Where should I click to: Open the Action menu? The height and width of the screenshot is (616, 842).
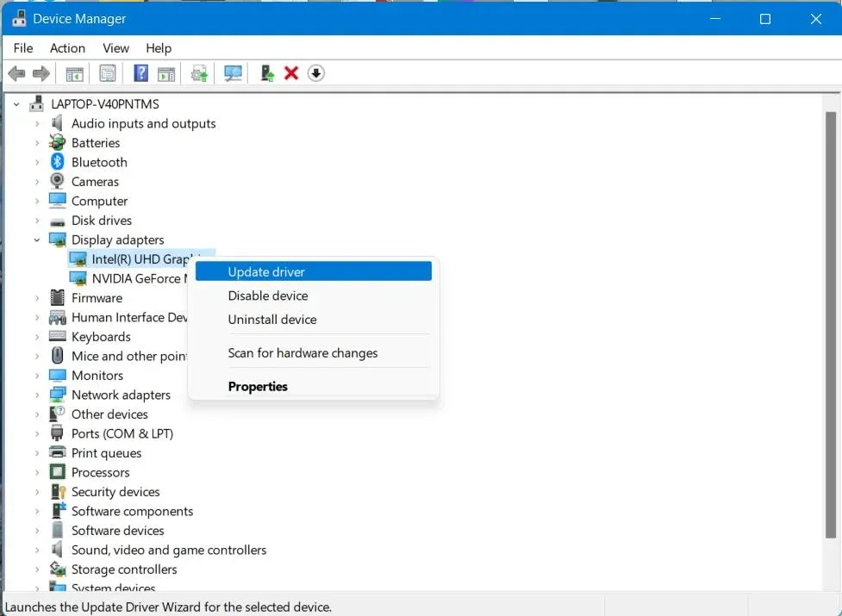tap(68, 48)
